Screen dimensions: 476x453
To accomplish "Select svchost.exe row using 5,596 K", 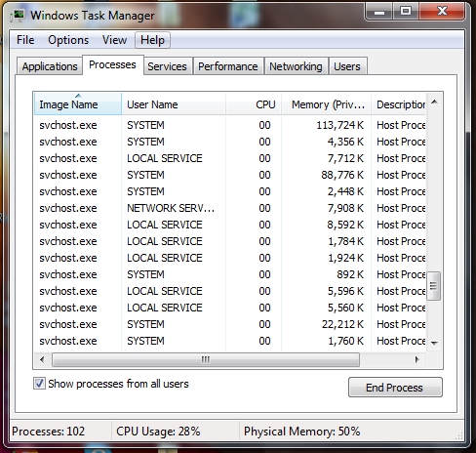I will coord(229,291).
